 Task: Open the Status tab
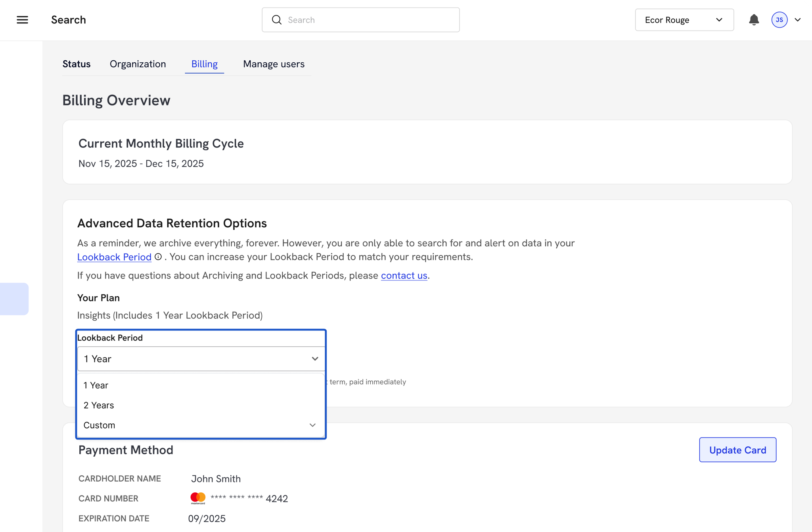click(x=77, y=64)
